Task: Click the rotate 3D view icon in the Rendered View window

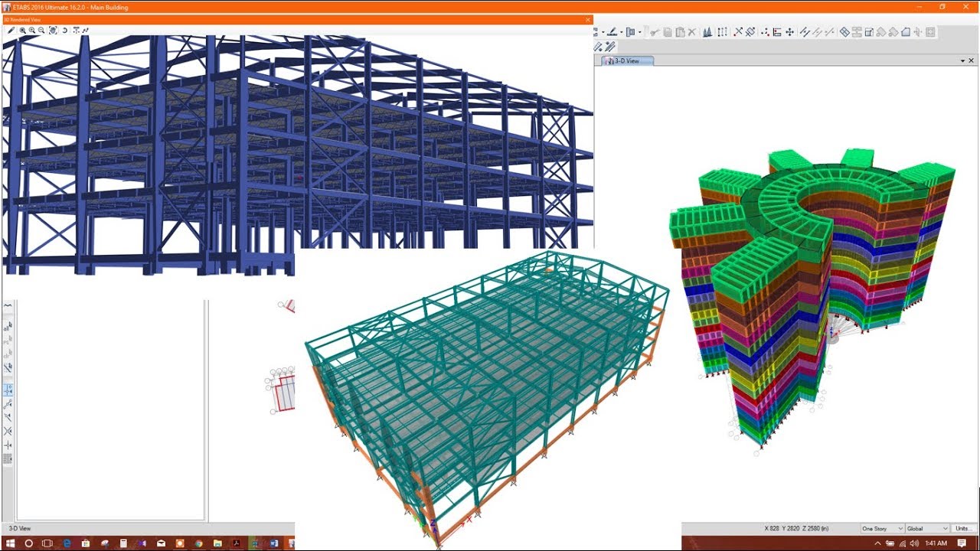Action: tap(65, 31)
